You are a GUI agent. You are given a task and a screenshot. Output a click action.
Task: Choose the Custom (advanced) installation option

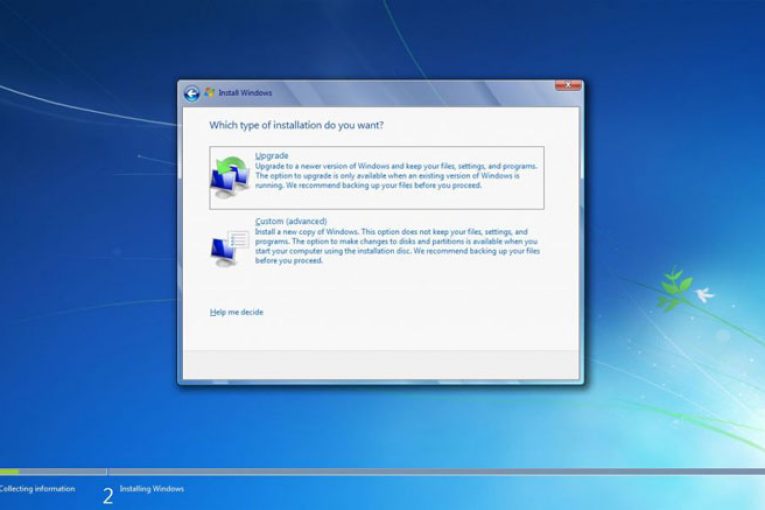click(x=377, y=241)
